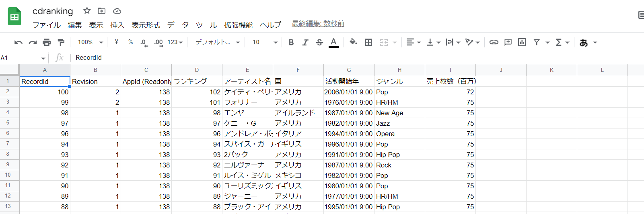Open the ファイル menu
The width and height of the screenshot is (644, 214).
47,25
